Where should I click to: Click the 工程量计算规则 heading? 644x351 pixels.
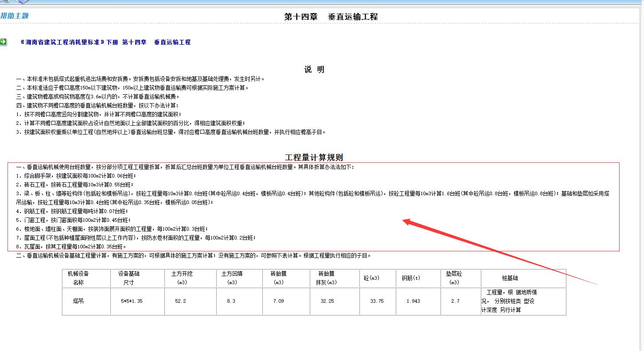(314, 158)
